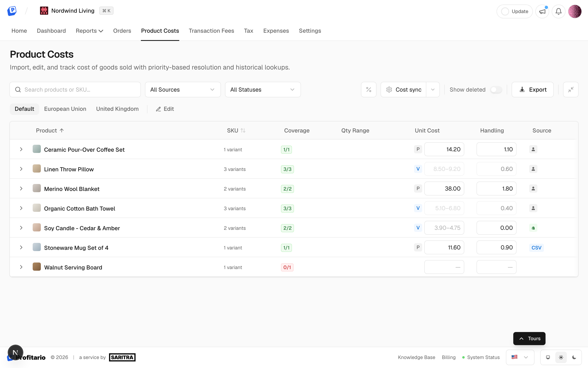The width and height of the screenshot is (588, 368).
Task: Open the announcements megaphone icon
Action: [x=542, y=11]
